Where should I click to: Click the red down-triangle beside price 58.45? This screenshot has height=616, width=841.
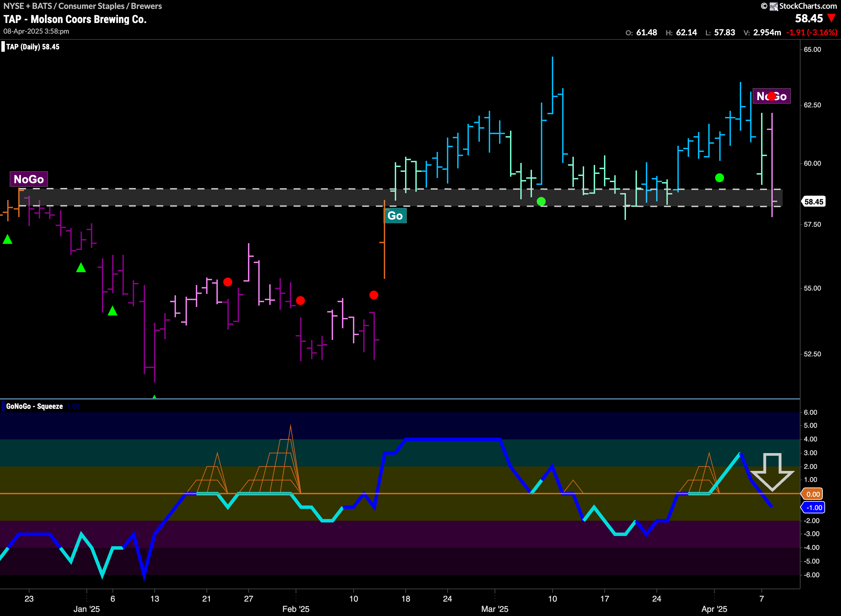(831, 18)
